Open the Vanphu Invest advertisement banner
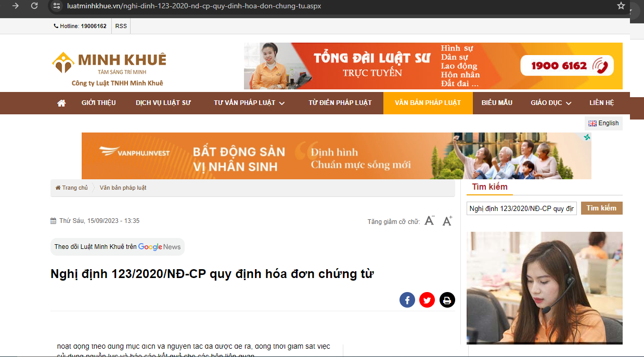Screen dimensions: 644x357 click(336, 156)
